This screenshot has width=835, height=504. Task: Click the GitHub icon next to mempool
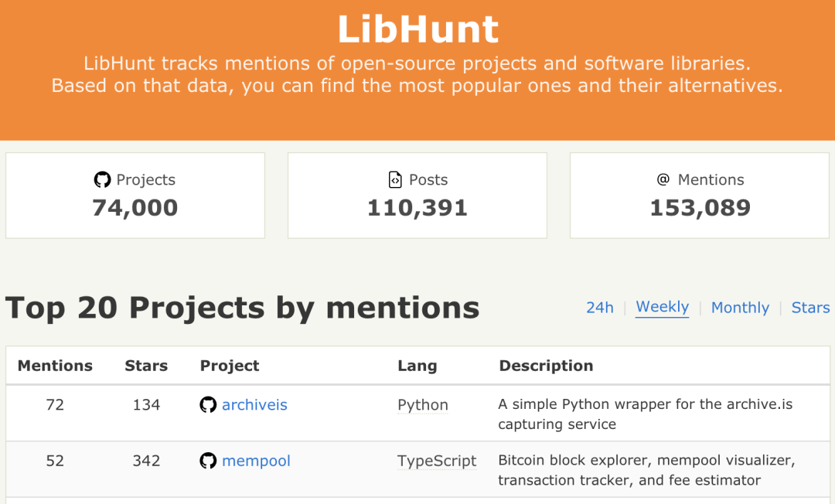point(208,461)
